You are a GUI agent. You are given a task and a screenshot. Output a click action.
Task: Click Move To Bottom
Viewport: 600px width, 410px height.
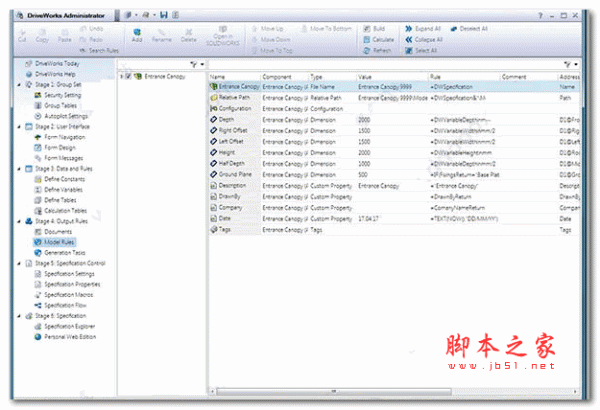click(x=326, y=29)
